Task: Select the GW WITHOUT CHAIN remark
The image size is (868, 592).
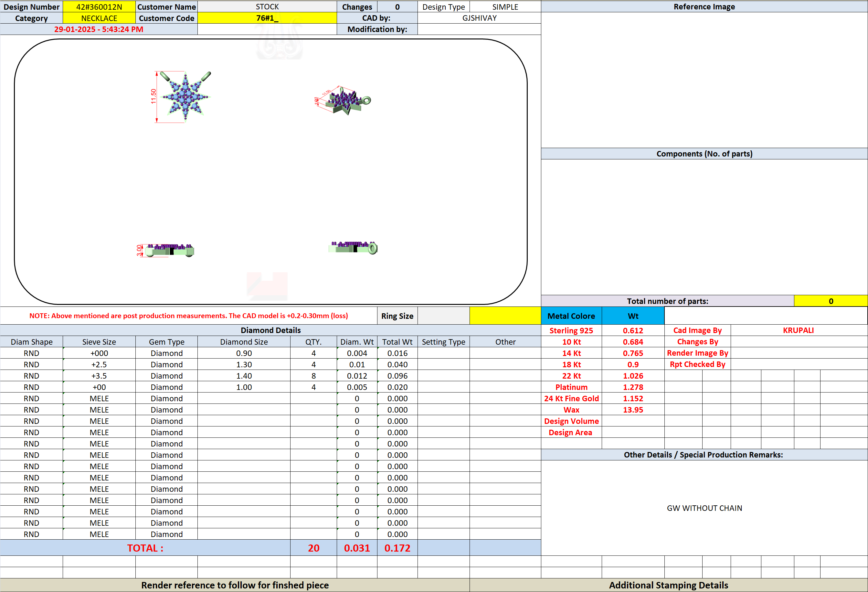Action: (x=704, y=508)
